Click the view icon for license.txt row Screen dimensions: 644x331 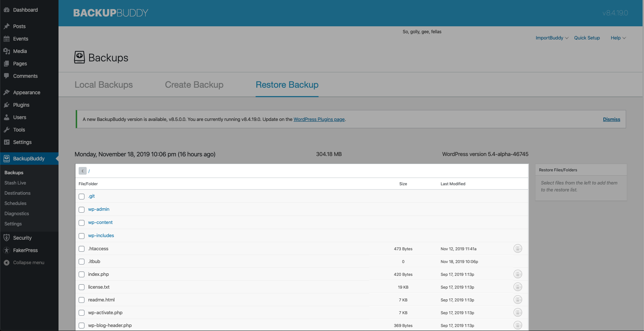tap(518, 287)
